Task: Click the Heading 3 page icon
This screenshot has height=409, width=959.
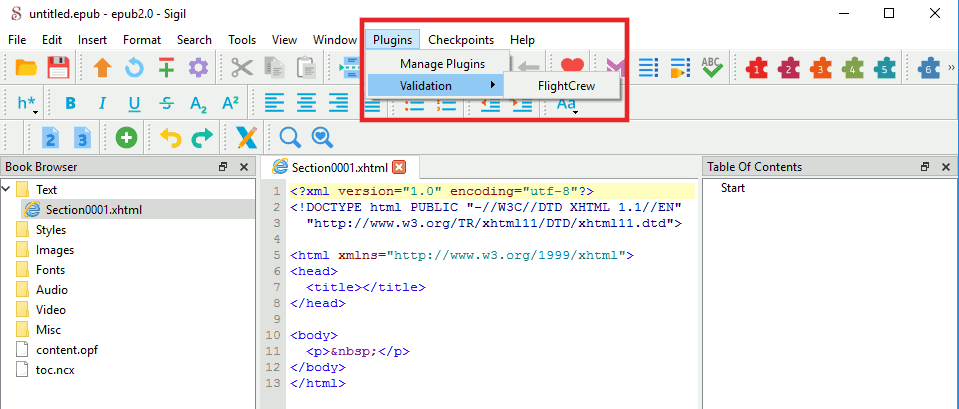Action: pyautogui.click(x=83, y=138)
